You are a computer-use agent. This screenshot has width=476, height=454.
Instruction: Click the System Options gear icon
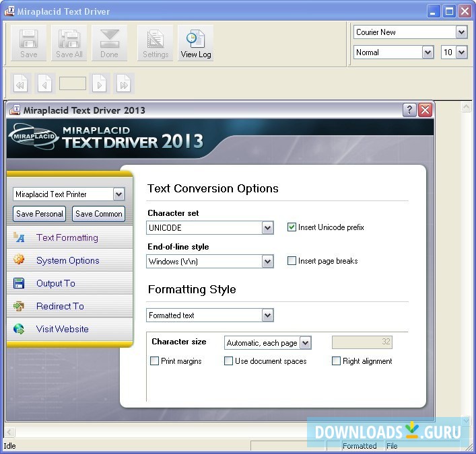(x=19, y=260)
